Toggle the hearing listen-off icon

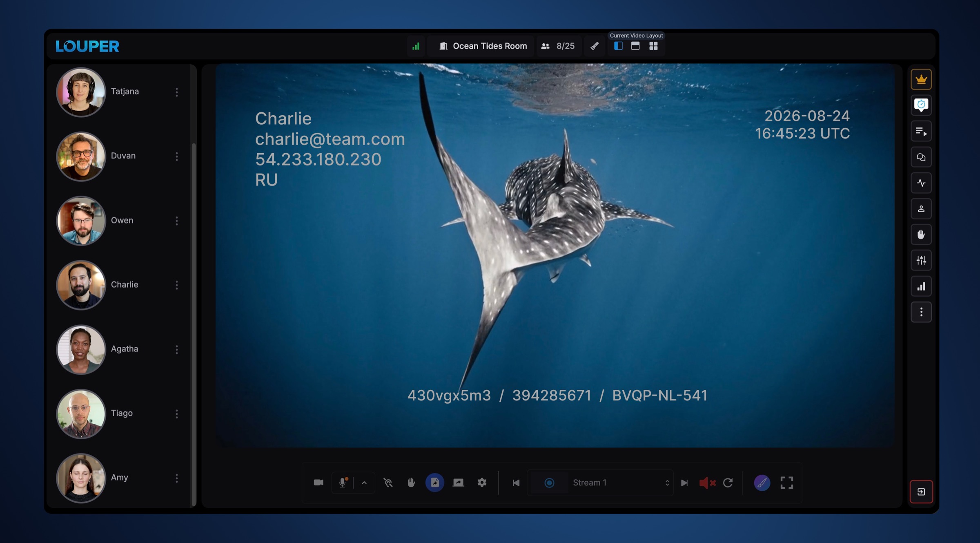click(388, 483)
